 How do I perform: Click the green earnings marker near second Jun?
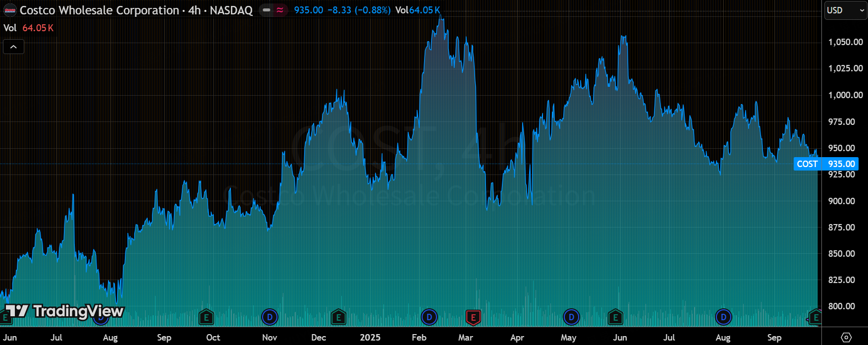[615, 317]
